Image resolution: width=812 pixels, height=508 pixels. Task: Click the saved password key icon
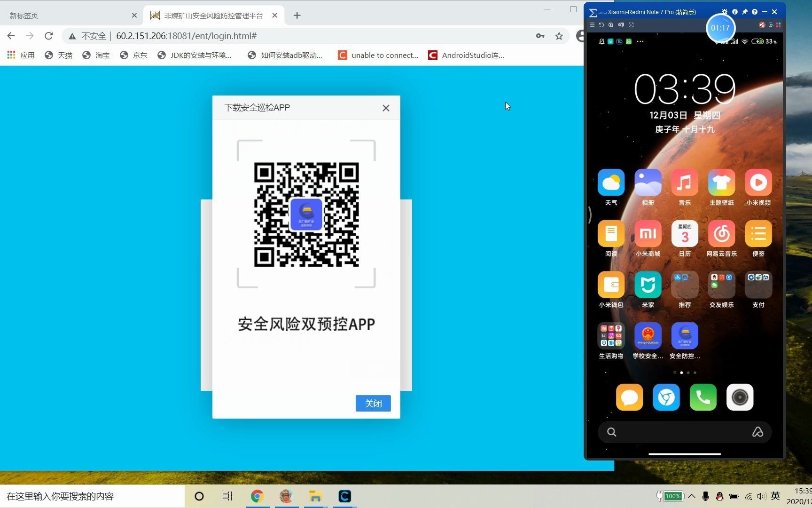coord(540,36)
